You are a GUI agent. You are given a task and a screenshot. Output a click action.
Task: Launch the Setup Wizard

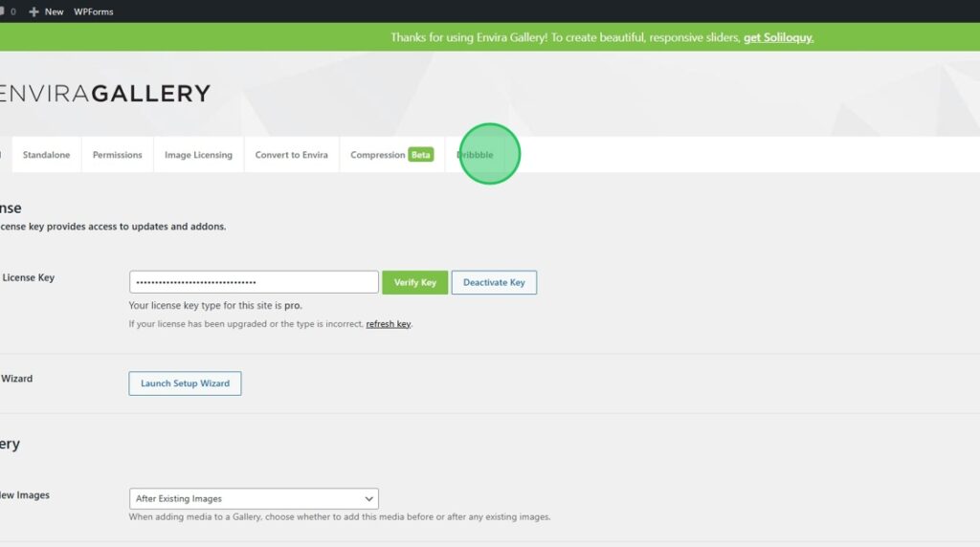click(x=185, y=383)
